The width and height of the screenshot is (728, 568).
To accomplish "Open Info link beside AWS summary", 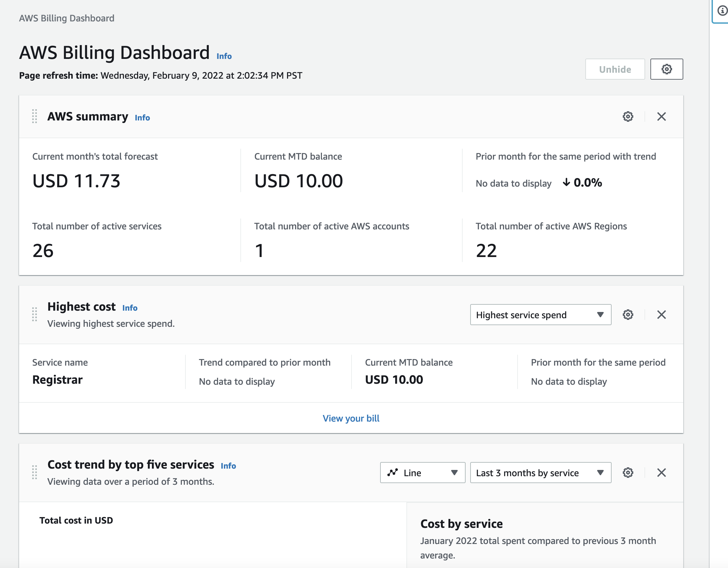I will coord(142,118).
